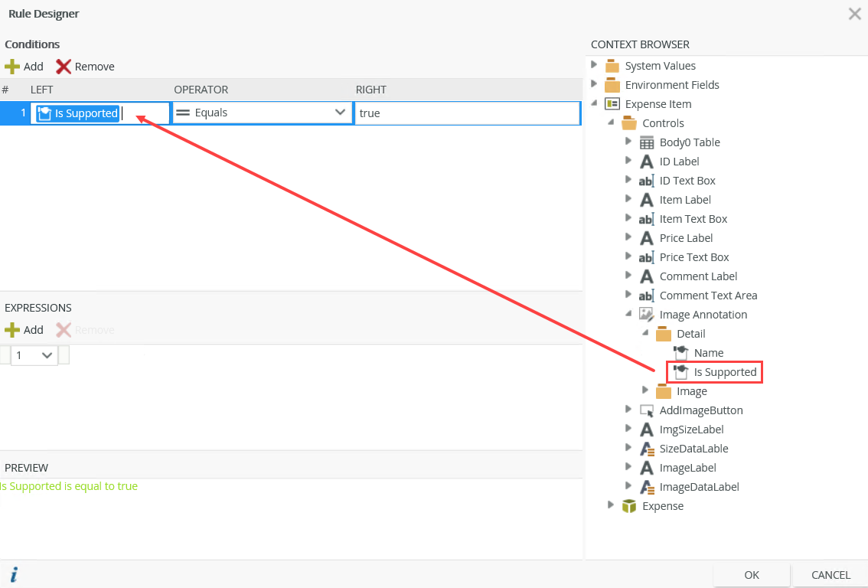This screenshot has height=588, width=868.
Task: Click the System Values folder icon
Action: click(x=612, y=66)
